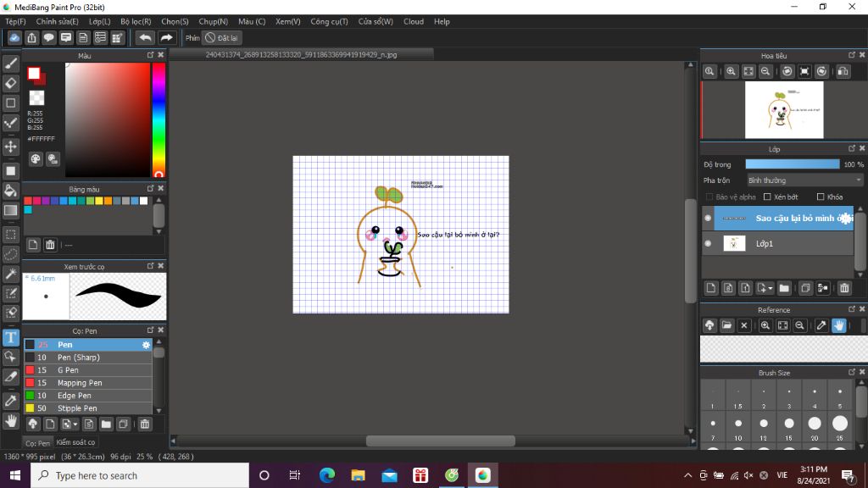Pop out the Màu panel
The width and height of the screenshot is (868, 488).
[x=151, y=55]
